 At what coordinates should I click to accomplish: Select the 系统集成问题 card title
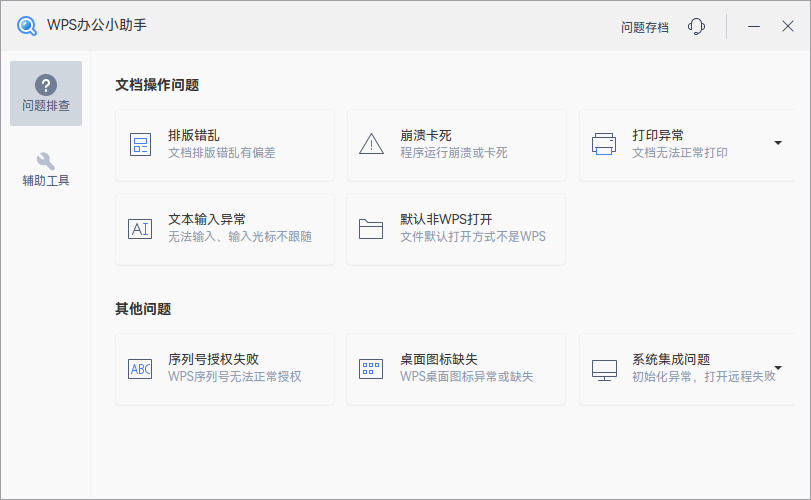point(671,359)
